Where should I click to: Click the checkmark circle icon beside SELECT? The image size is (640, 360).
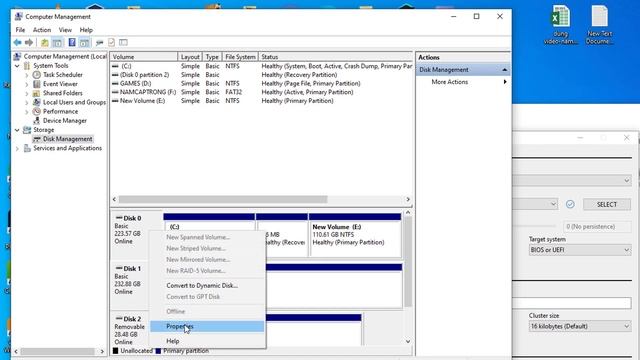tap(570, 204)
